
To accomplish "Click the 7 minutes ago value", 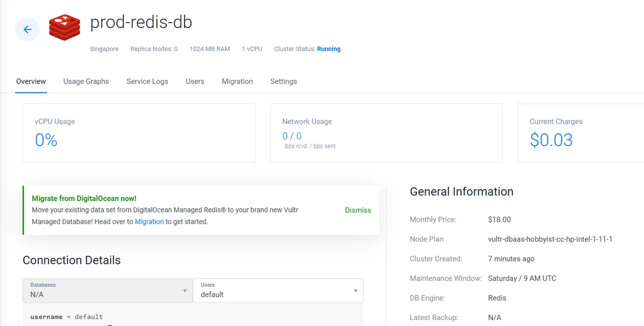I will pyautogui.click(x=511, y=259).
